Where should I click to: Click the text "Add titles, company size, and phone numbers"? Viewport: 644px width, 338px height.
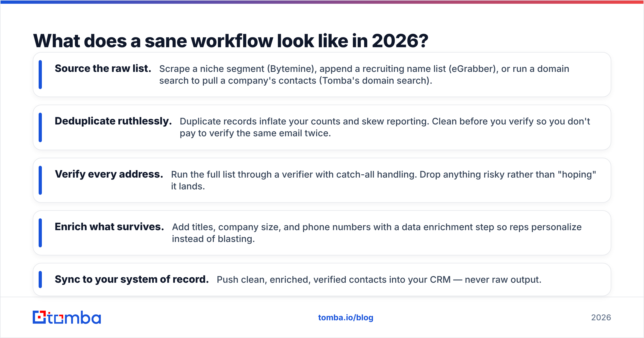(x=377, y=233)
